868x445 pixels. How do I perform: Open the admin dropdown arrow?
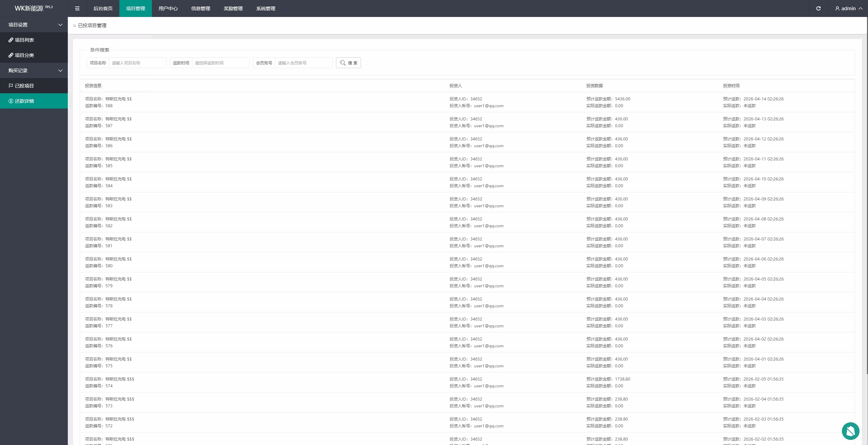click(x=861, y=8)
